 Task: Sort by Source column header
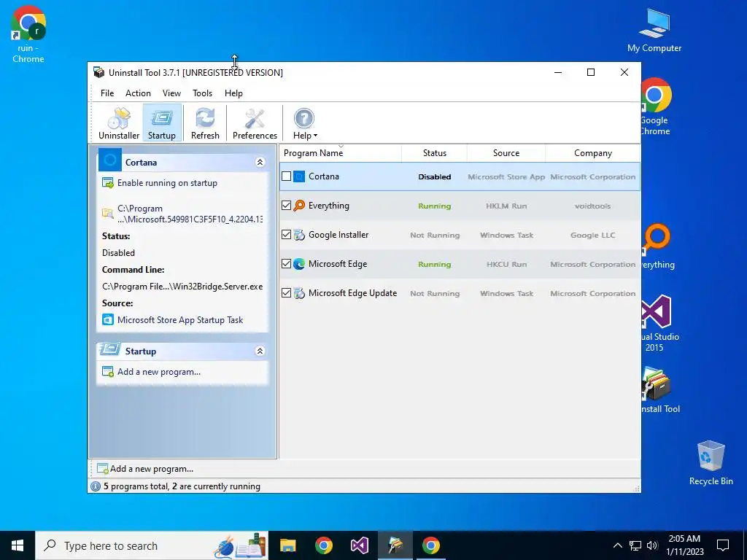[x=506, y=153]
